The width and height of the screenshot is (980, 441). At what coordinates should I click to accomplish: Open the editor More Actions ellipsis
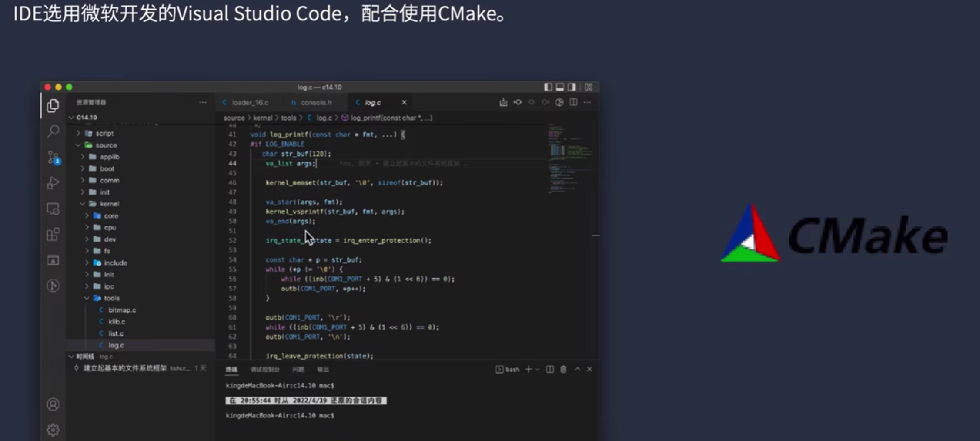[587, 102]
